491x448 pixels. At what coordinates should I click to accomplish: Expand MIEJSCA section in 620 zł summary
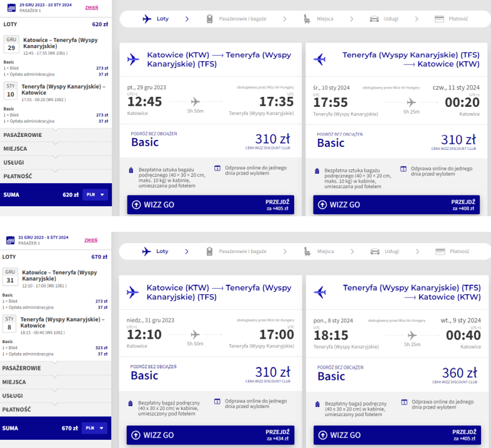click(x=56, y=149)
